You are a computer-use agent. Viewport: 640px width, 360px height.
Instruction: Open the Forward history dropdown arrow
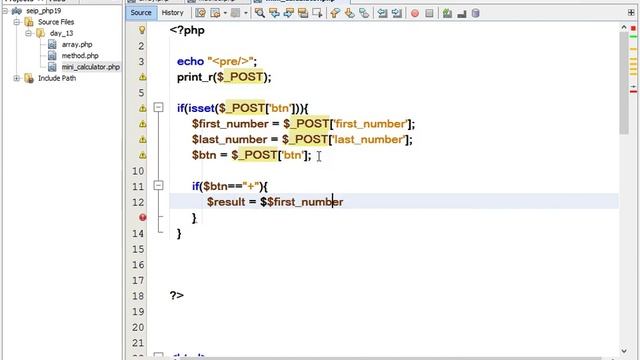click(245, 13)
